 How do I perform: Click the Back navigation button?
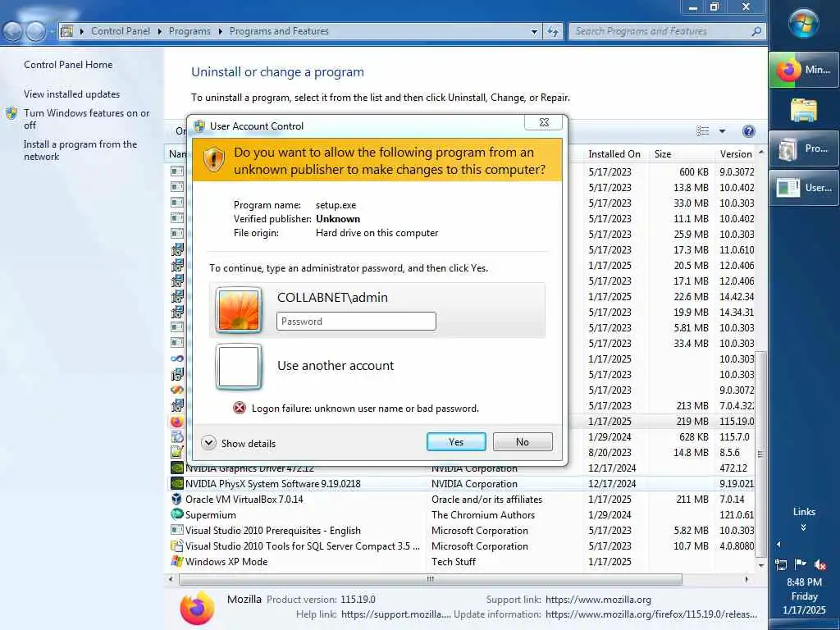pos(13,32)
